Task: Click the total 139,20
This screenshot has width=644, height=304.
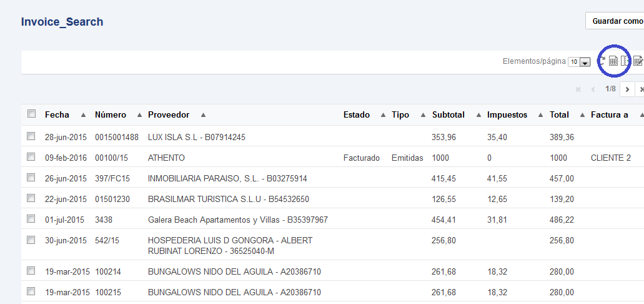Action: pyautogui.click(x=562, y=200)
